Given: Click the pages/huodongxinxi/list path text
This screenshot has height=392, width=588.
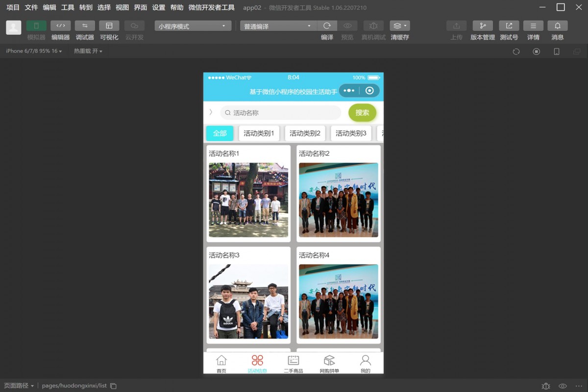Looking at the screenshot, I should (x=74, y=386).
